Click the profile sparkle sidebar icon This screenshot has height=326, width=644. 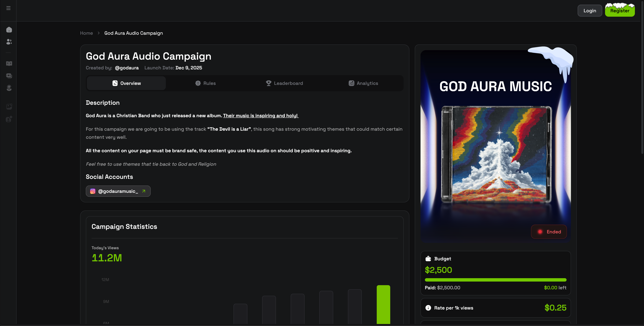pyautogui.click(x=9, y=119)
